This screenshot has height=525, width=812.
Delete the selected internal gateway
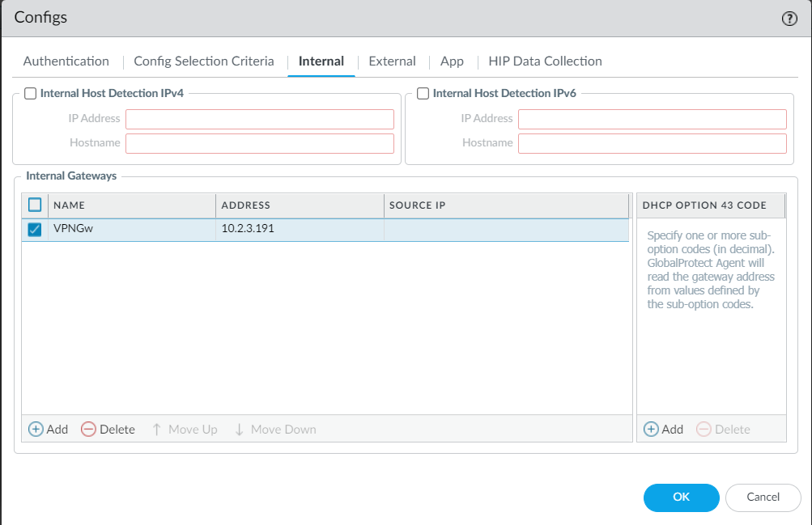point(108,430)
